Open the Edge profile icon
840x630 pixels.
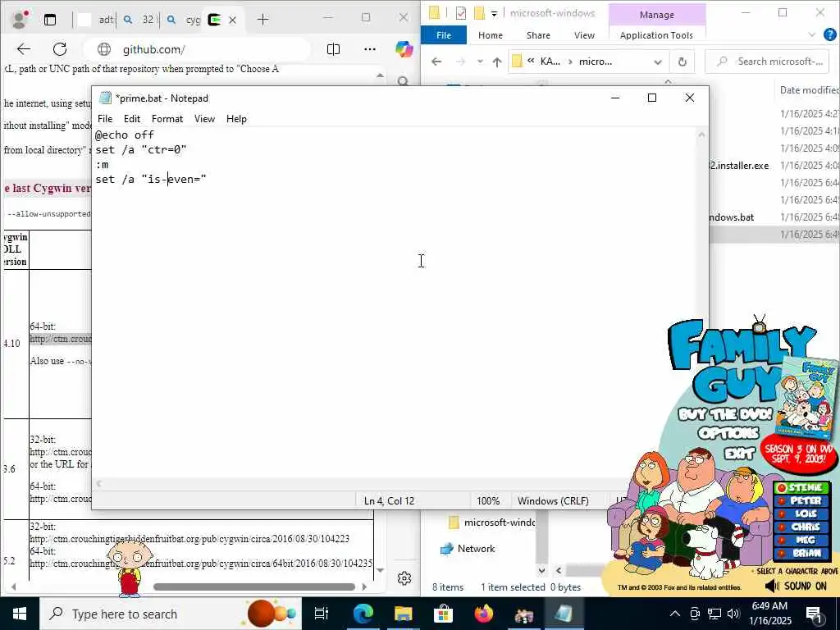point(21,19)
